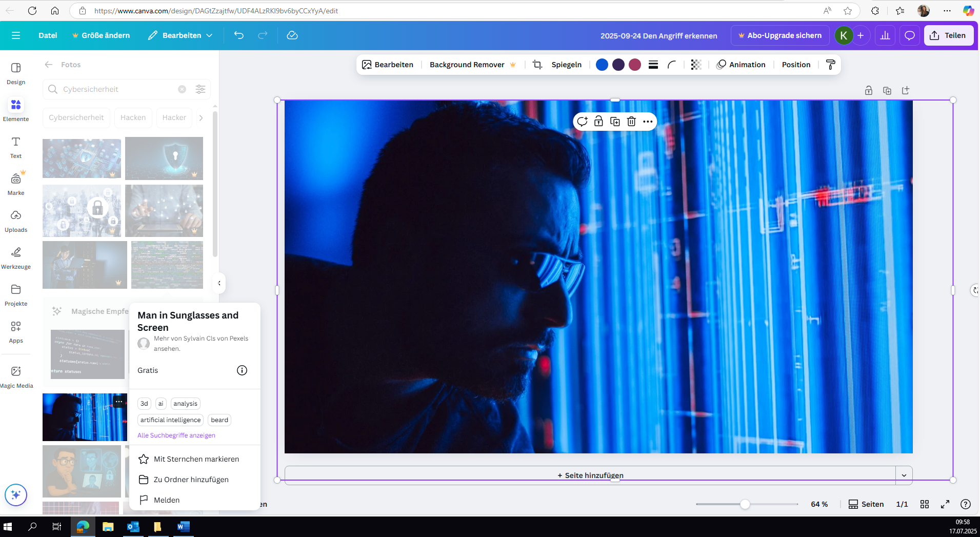980x537 pixels.
Task: Click the copy style paint roller icon
Action: [x=830, y=65]
